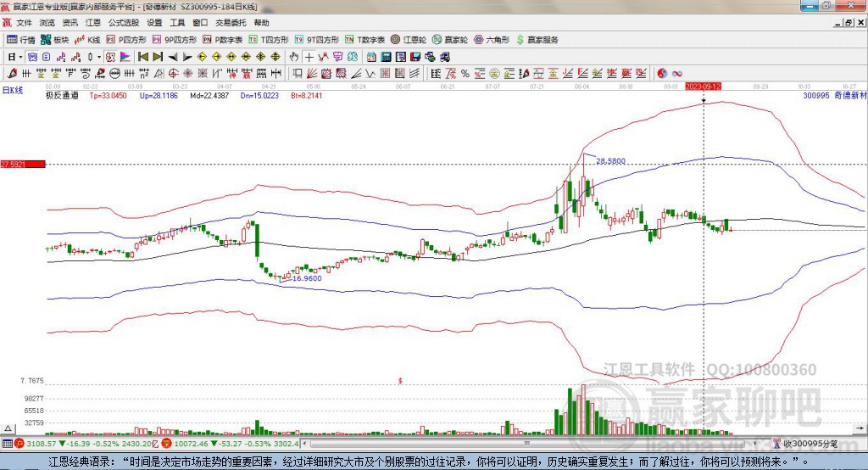868x470 pixels.
Task: Click the status bar grid icon at far left
Action: 7,444
